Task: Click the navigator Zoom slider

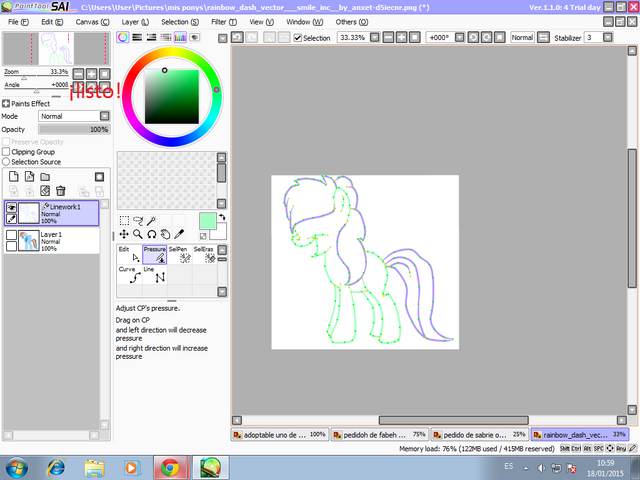Action: click(x=36, y=78)
